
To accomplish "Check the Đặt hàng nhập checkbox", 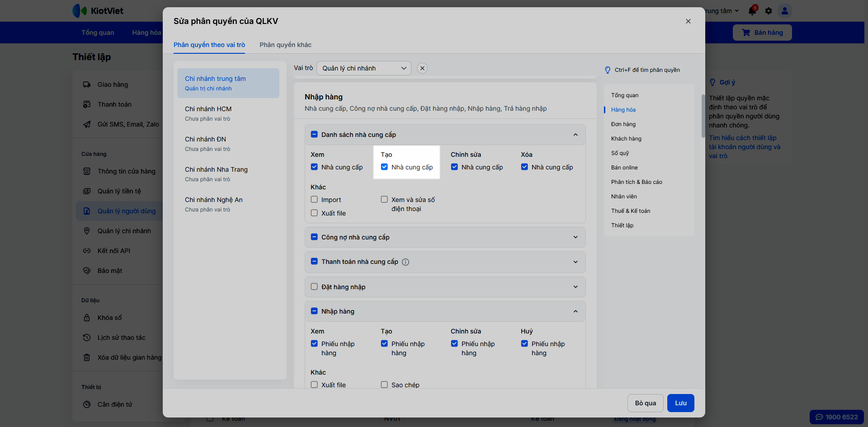I will click(314, 286).
